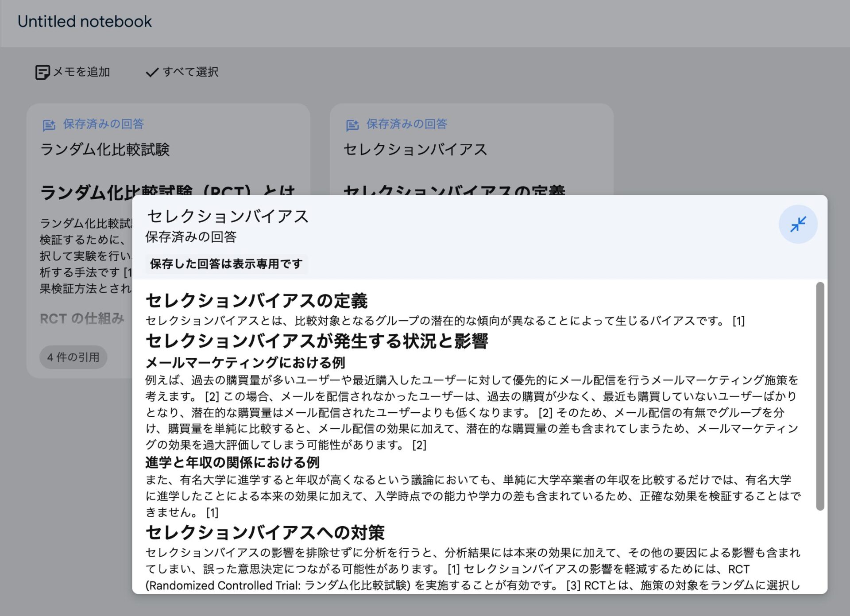The width and height of the screenshot is (850, 616).
Task: Click citation [1] after 誤った意思決定につながる可能性があります。
Action: click(x=454, y=569)
